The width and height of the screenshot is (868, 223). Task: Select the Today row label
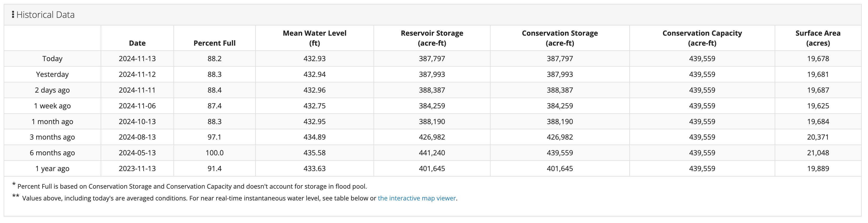52,59
